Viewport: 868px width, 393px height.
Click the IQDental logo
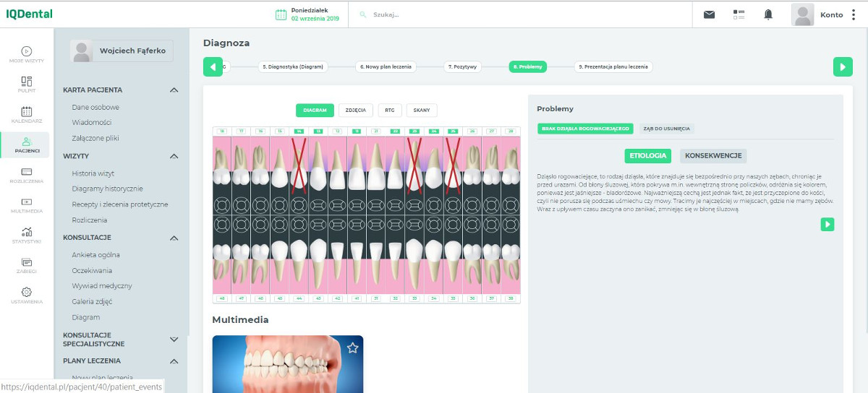pos(30,14)
